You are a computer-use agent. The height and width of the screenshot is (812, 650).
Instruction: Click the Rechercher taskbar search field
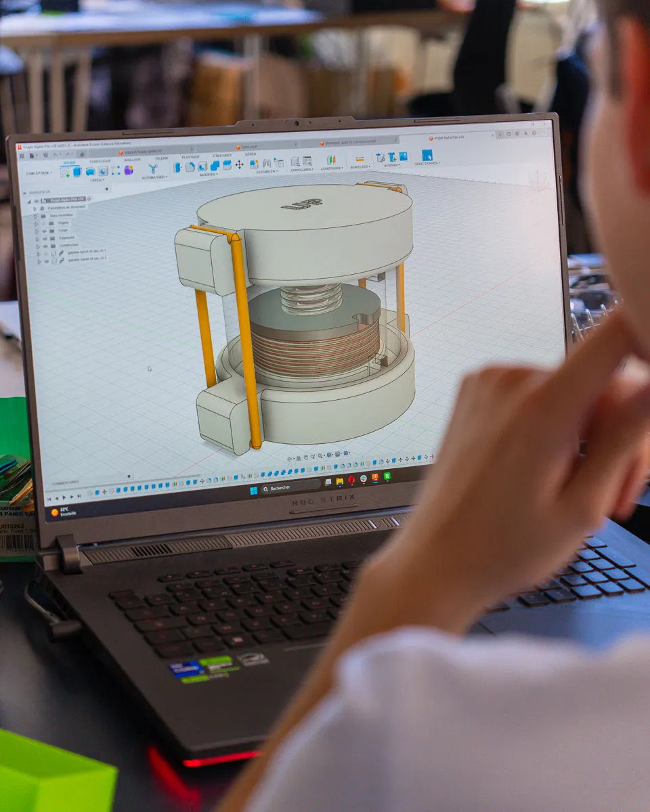tap(291, 487)
